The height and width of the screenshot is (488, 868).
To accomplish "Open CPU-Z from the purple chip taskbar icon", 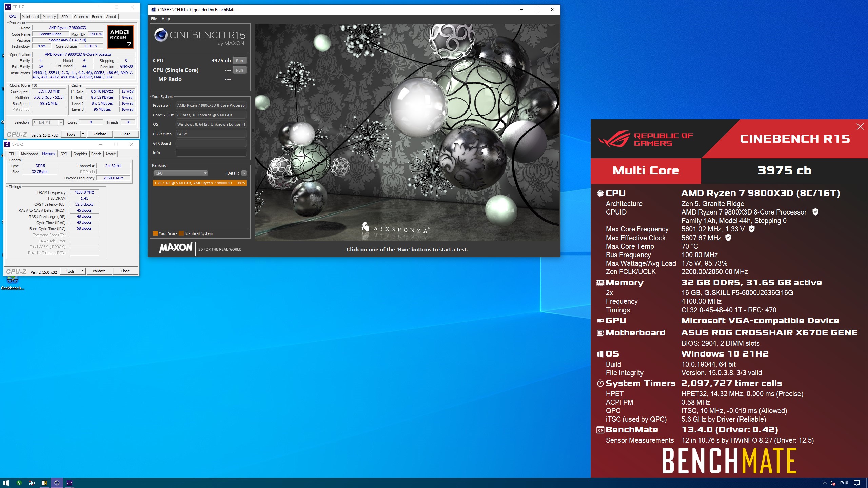I will click(x=70, y=483).
